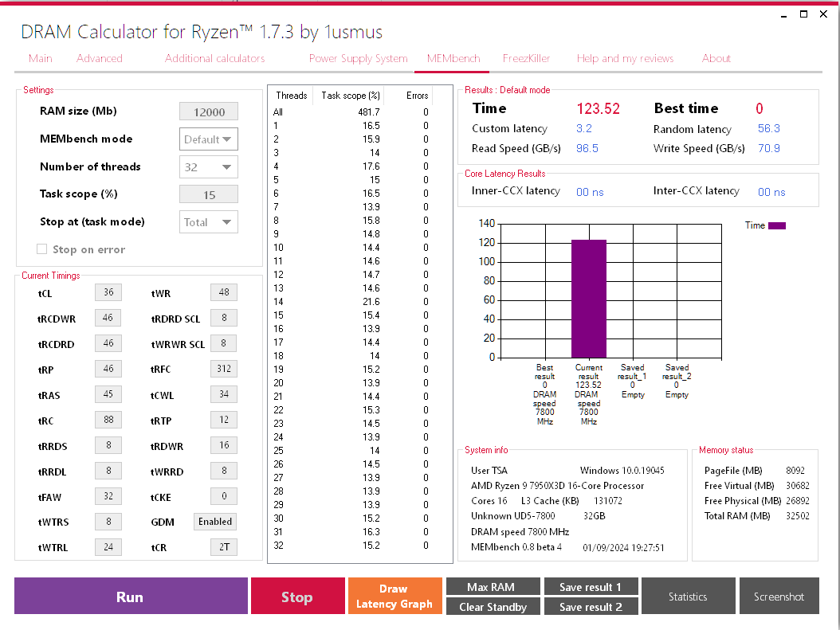Click the tCR 2T field
The width and height of the screenshot is (840, 630).
224,547
